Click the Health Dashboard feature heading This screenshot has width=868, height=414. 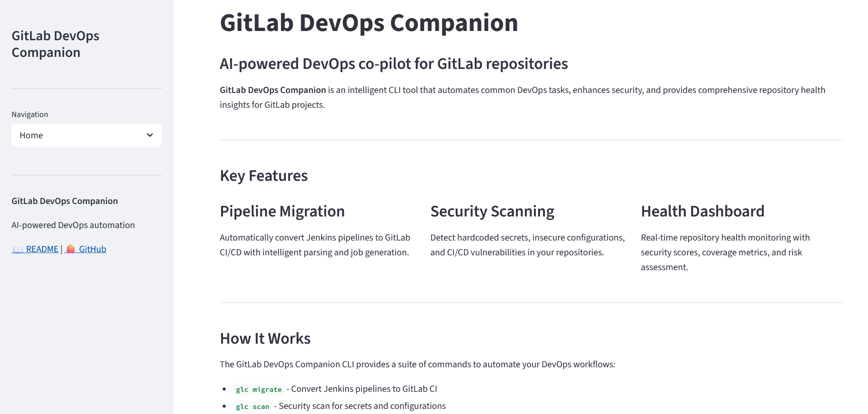pos(702,211)
